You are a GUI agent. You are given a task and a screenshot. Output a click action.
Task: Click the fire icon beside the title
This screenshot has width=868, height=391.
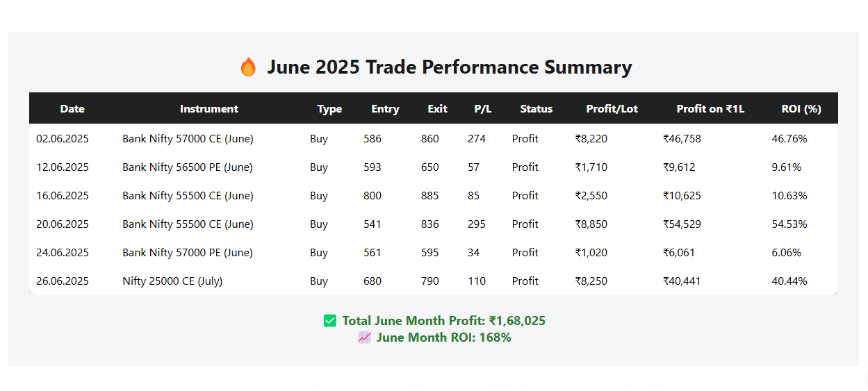[248, 67]
